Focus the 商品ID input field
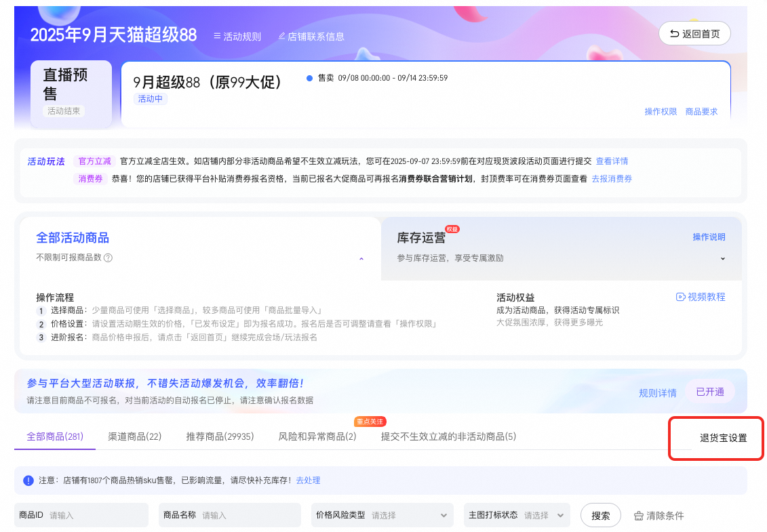Image resolution: width=767 pixels, height=532 pixels. click(81, 515)
